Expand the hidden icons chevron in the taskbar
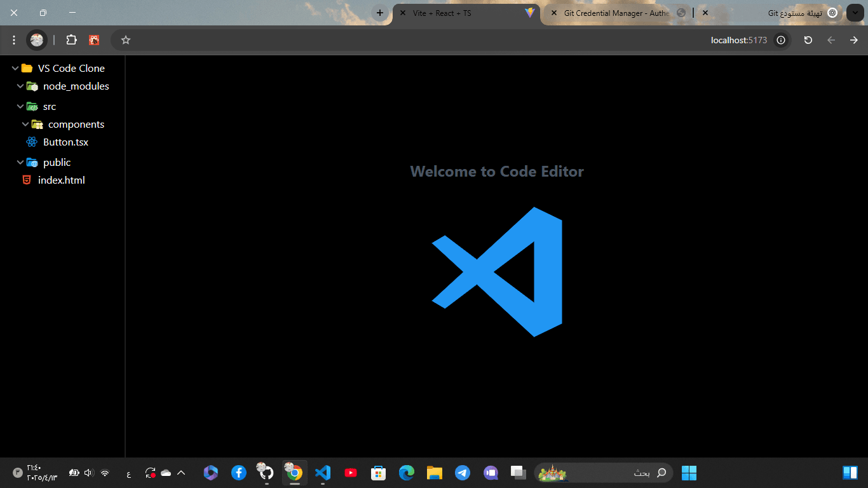 tap(181, 472)
